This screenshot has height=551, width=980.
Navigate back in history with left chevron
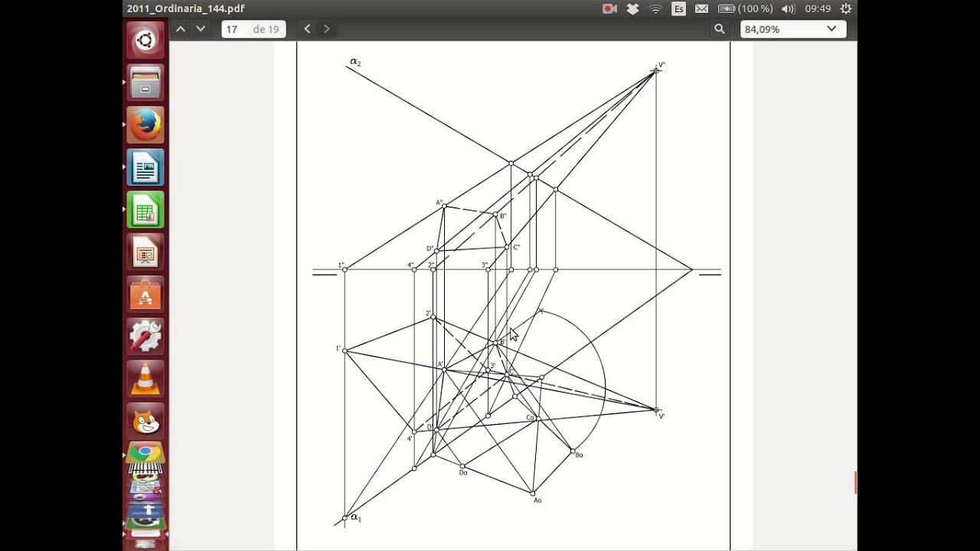(x=307, y=29)
